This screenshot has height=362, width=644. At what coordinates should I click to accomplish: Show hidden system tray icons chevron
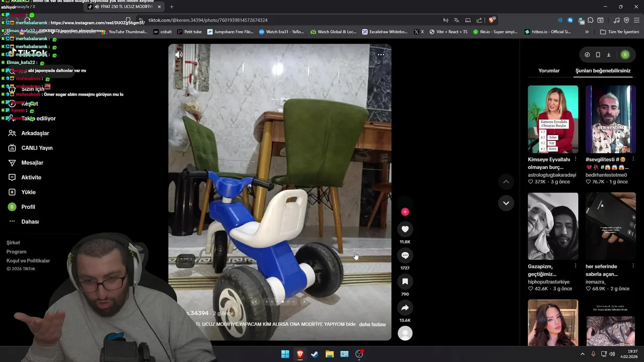tap(583, 354)
